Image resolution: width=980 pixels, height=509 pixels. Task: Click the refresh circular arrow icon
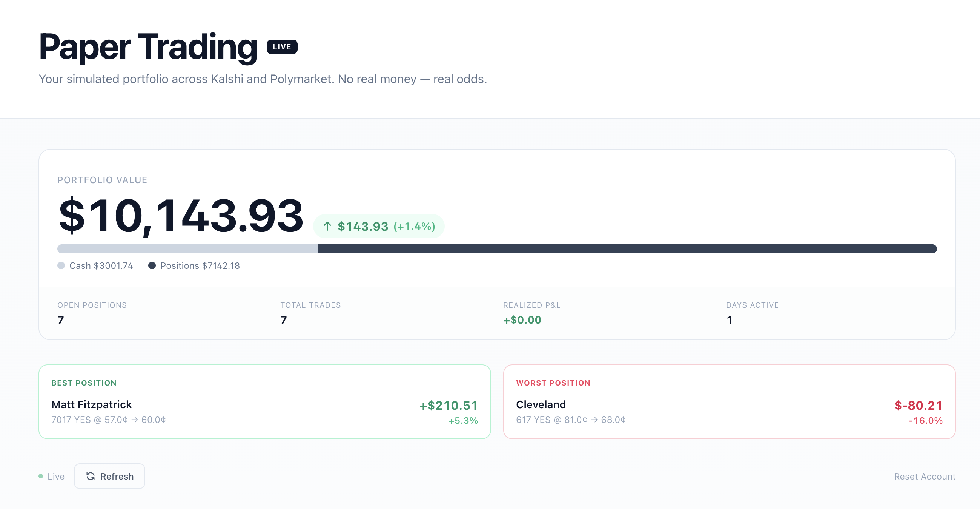[x=91, y=476]
